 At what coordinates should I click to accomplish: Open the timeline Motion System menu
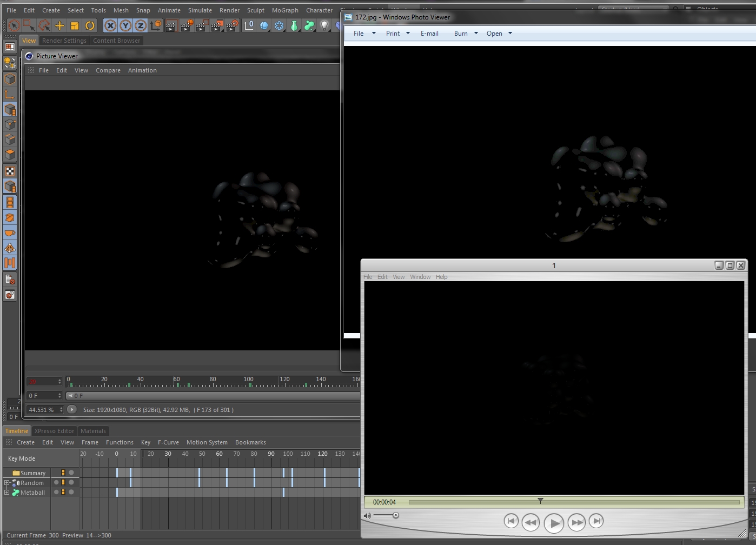pos(207,442)
